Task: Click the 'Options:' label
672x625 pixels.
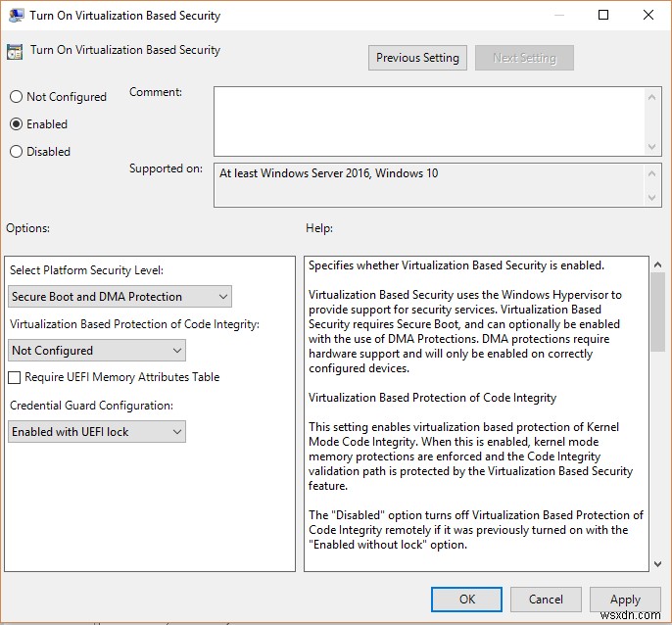Action: click(x=27, y=228)
